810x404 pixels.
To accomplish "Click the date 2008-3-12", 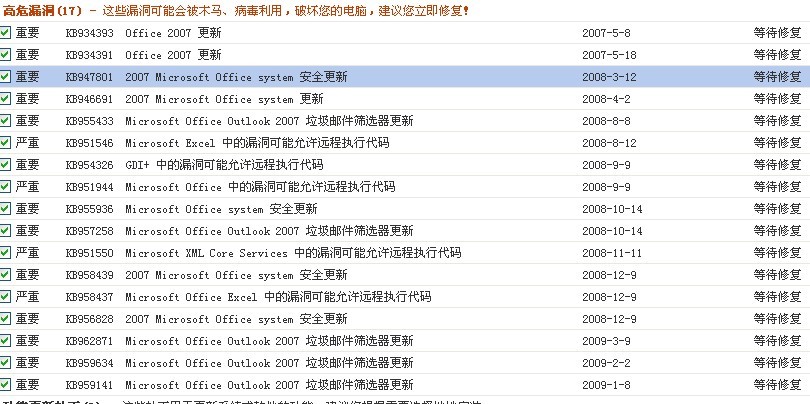I will point(609,77).
